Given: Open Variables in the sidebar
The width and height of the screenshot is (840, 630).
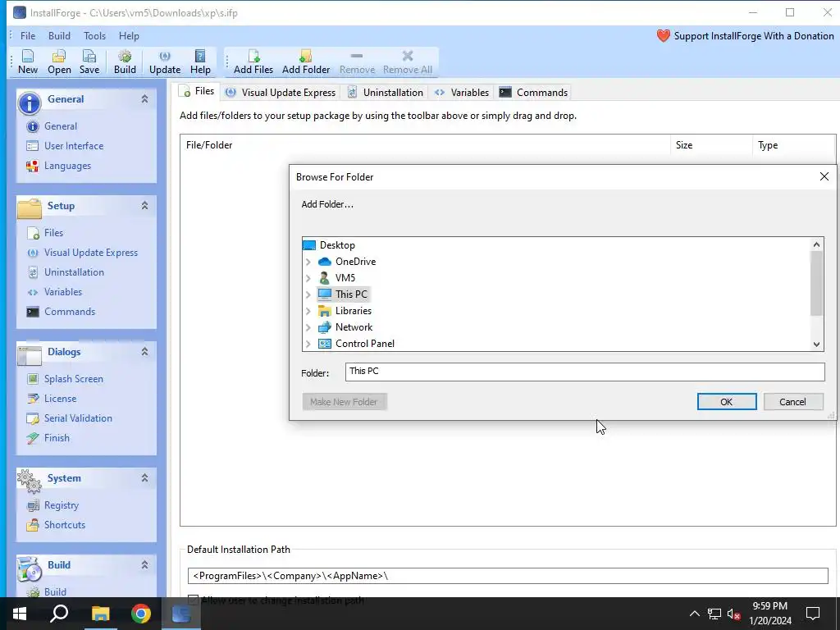Looking at the screenshot, I should (54, 292).
